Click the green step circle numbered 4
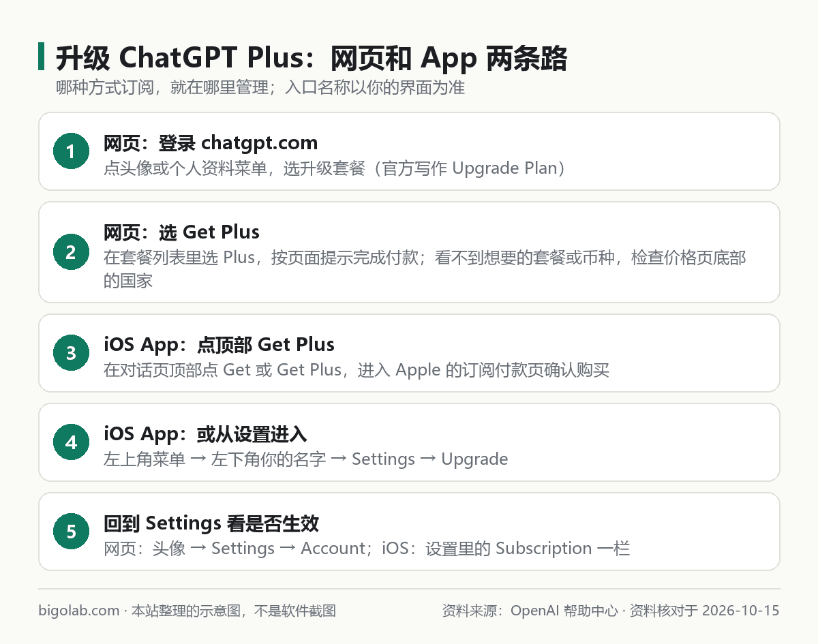Image resolution: width=818 pixels, height=644 pixels. pos(71,442)
